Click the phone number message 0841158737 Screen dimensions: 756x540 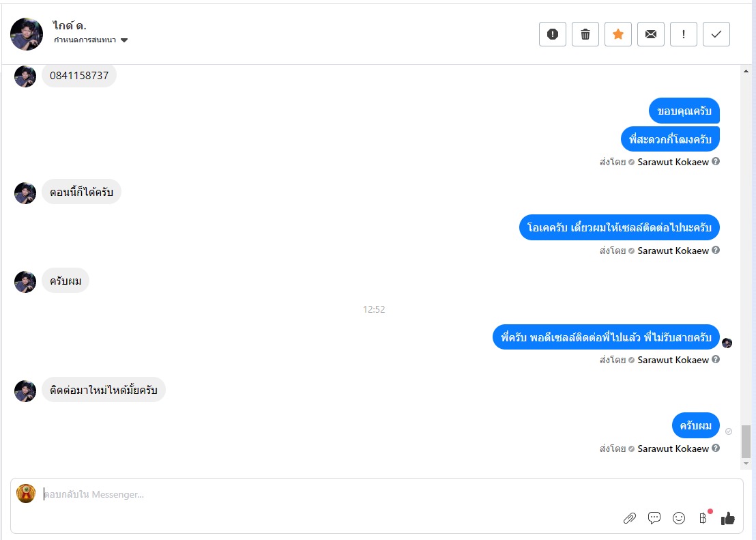click(x=79, y=76)
